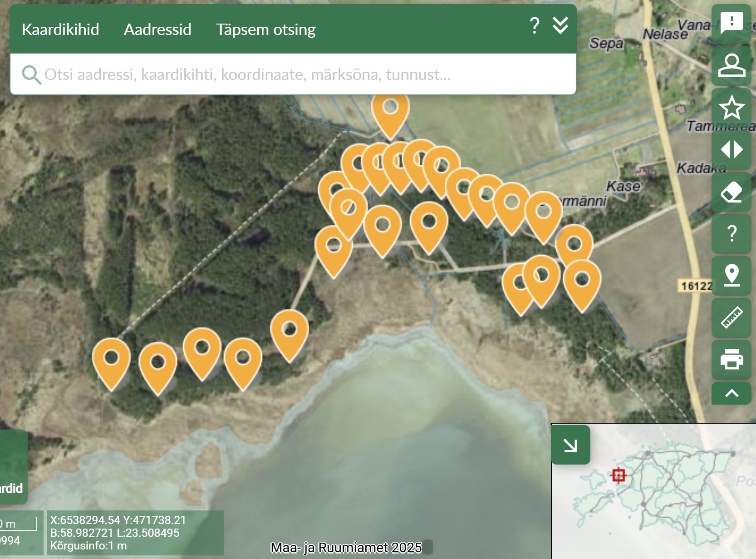Screen dimensions: 756x559
Task: Open favorites with the star icon
Action: click(731, 108)
